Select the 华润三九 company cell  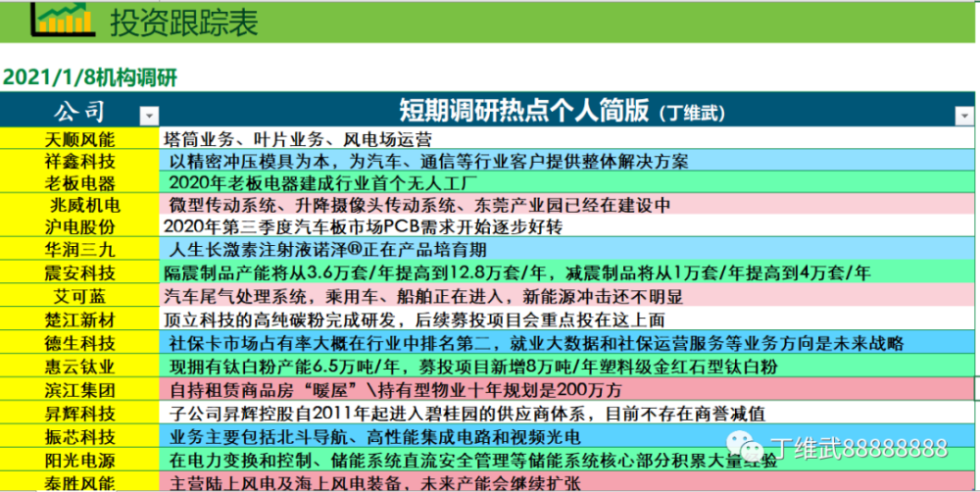coord(80,249)
